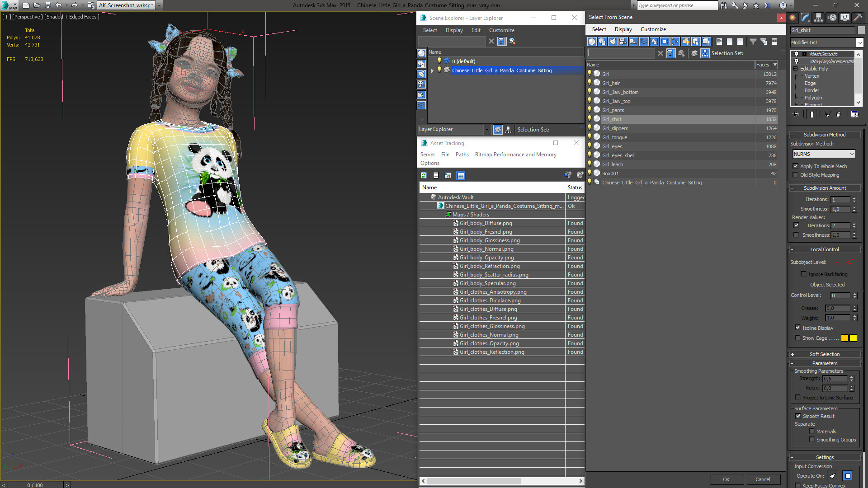Image resolution: width=868 pixels, height=488 pixels.
Task: Collapse the Editable Poly stack entry
Action: tap(796, 69)
